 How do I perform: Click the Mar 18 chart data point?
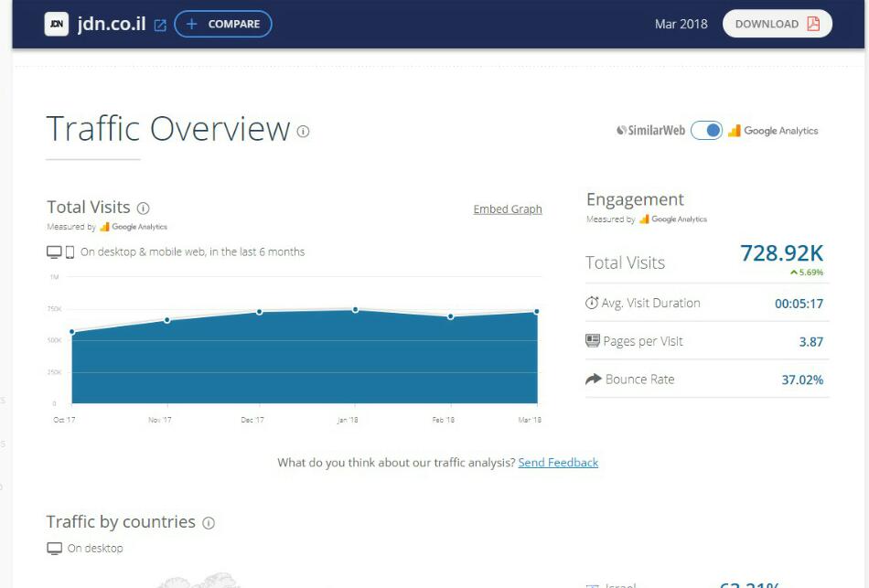pyautogui.click(x=537, y=312)
